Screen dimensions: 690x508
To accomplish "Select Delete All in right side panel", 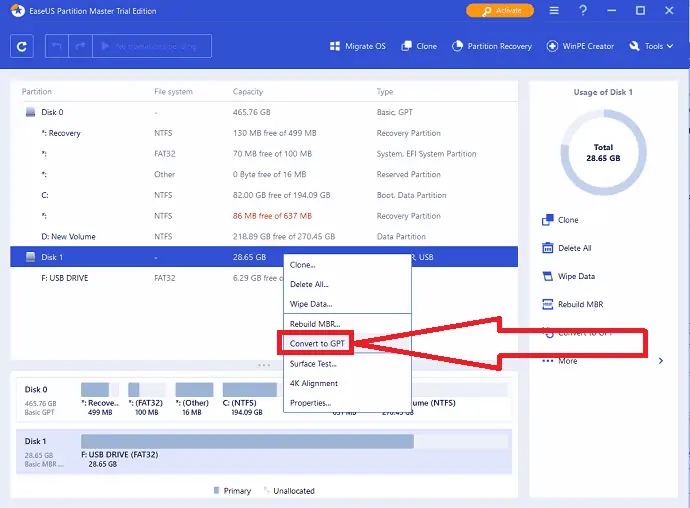I will point(567,248).
